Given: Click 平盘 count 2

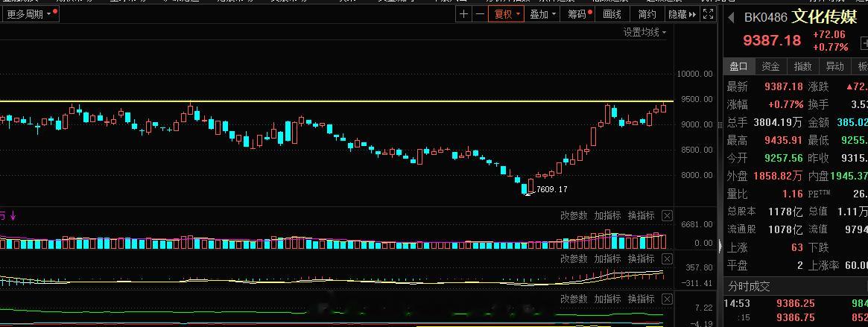Looking at the screenshot, I should coord(800,266).
